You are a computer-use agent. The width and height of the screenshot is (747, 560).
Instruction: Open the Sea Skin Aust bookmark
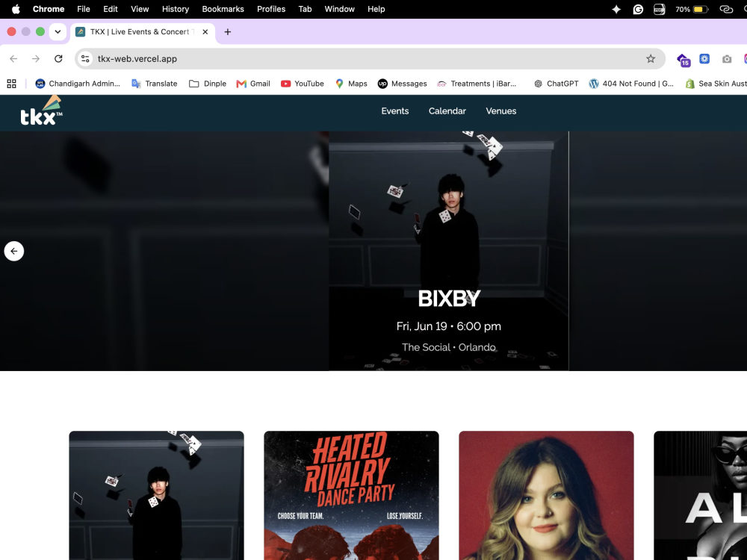point(716,84)
